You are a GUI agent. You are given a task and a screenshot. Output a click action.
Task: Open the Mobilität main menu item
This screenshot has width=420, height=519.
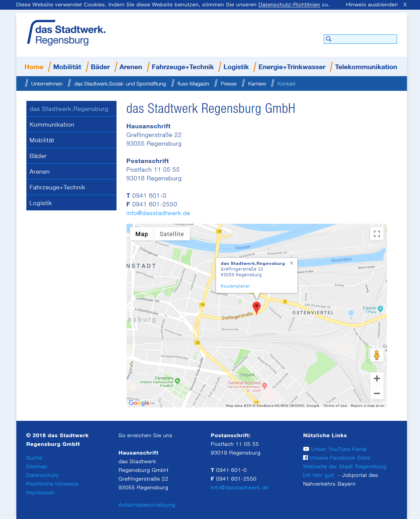click(x=67, y=67)
